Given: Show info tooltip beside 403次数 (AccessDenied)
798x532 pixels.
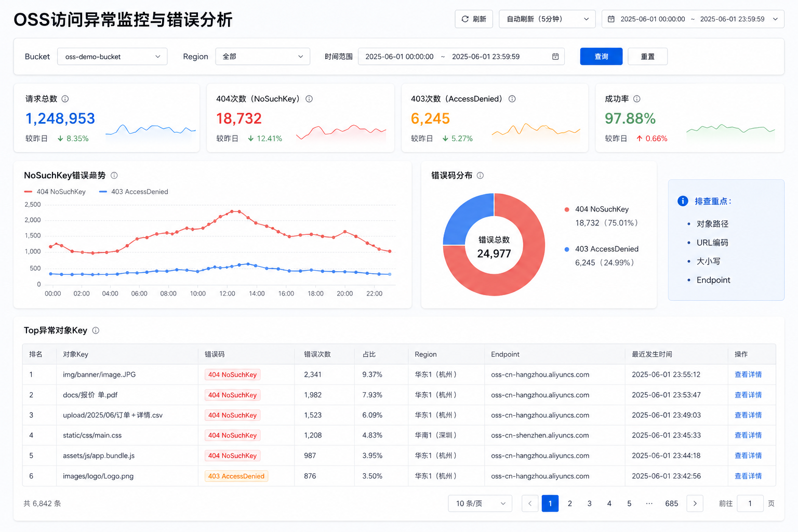Looking at the screenshot, I should [x=512, y=99].
